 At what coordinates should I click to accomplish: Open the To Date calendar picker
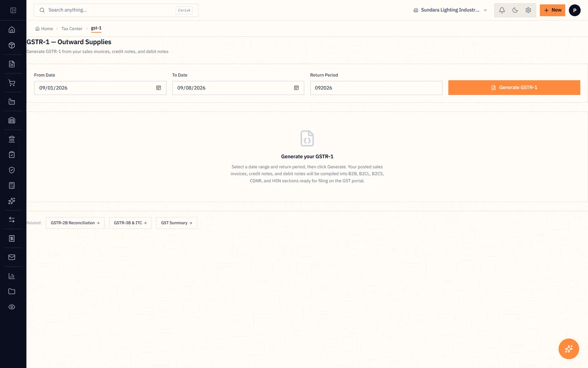pos(296,88)
